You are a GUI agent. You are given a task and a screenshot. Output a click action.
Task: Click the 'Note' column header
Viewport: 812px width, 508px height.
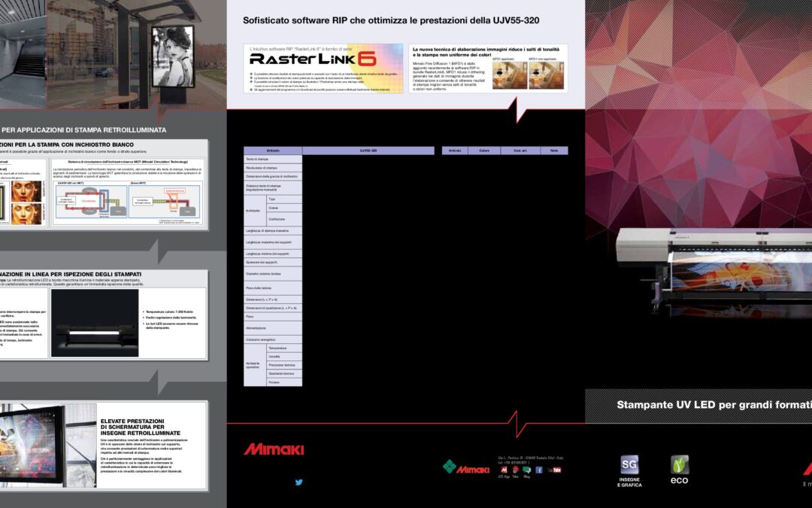pyautogui.click(x=554, y=151)
